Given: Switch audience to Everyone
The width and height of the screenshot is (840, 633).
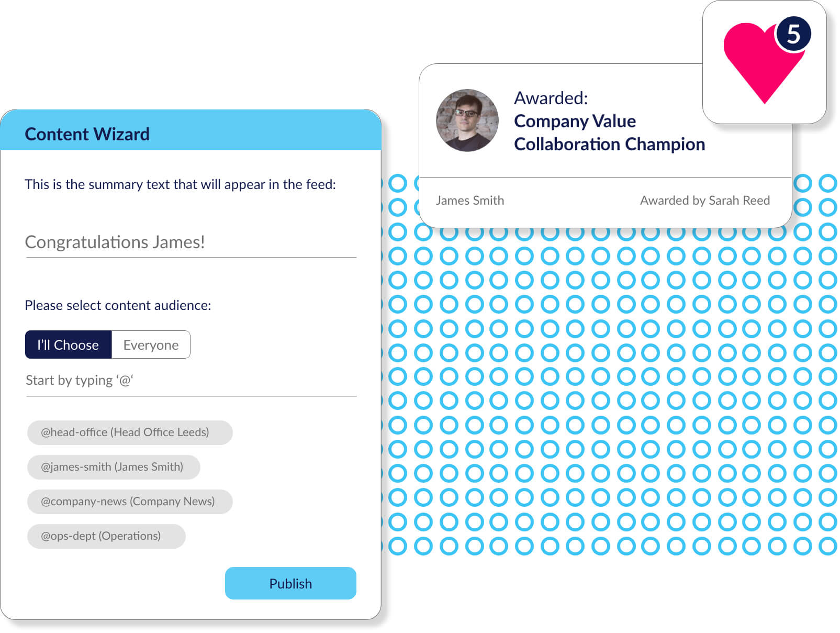Looking at the screenshot, I should [x=151, y=345].
